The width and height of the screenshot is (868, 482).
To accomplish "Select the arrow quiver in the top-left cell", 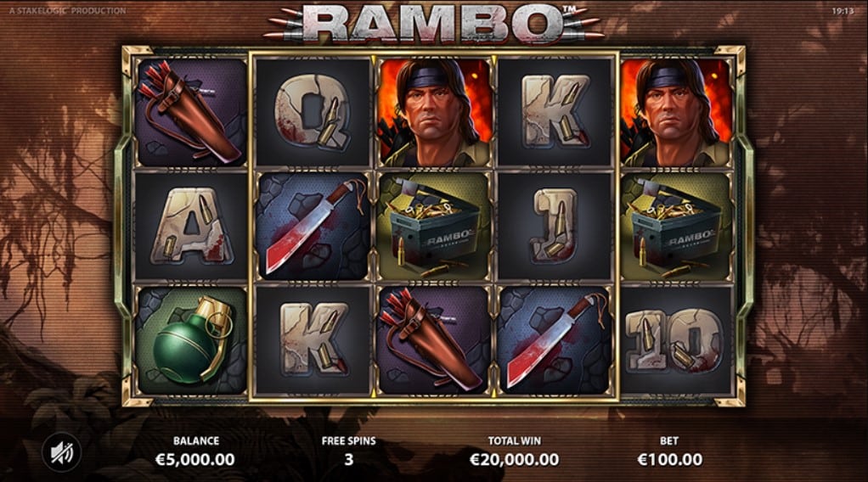I will coord(192,112).
